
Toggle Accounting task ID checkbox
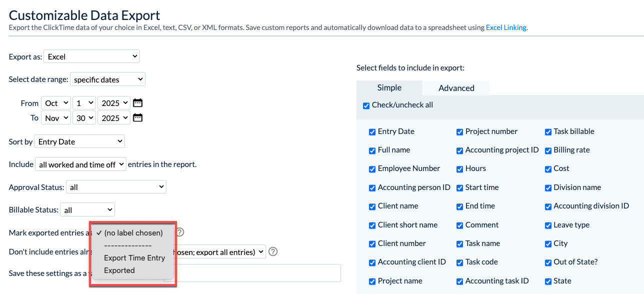point(460,281)
